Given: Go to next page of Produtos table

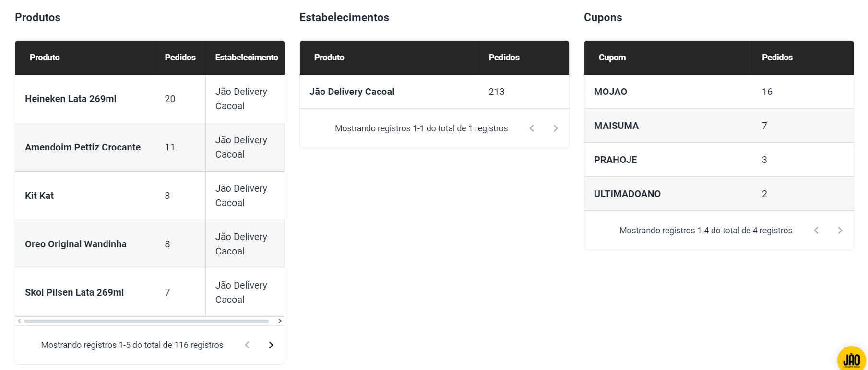Looking at the screenshot, I should [x=271, y=345].
